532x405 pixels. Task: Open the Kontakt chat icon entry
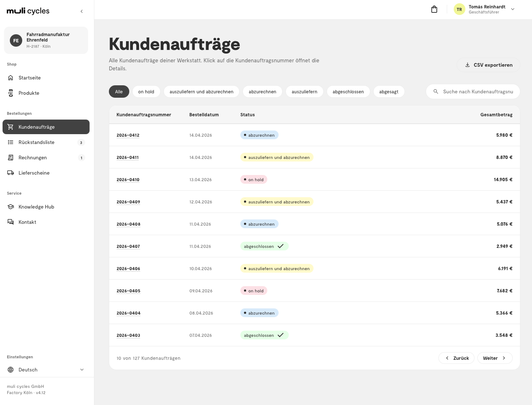click(11, 222)
